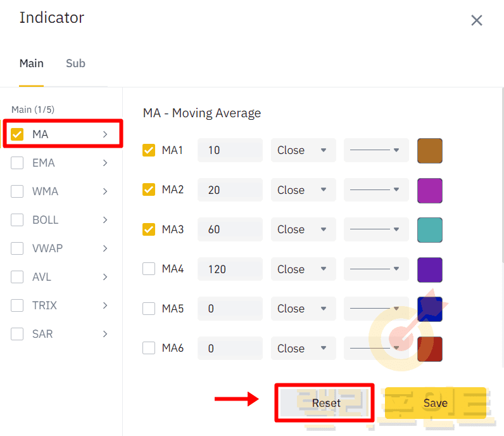
Task: Expand the WMA indicator chevron arrow
Action: (x=105, y=191)
